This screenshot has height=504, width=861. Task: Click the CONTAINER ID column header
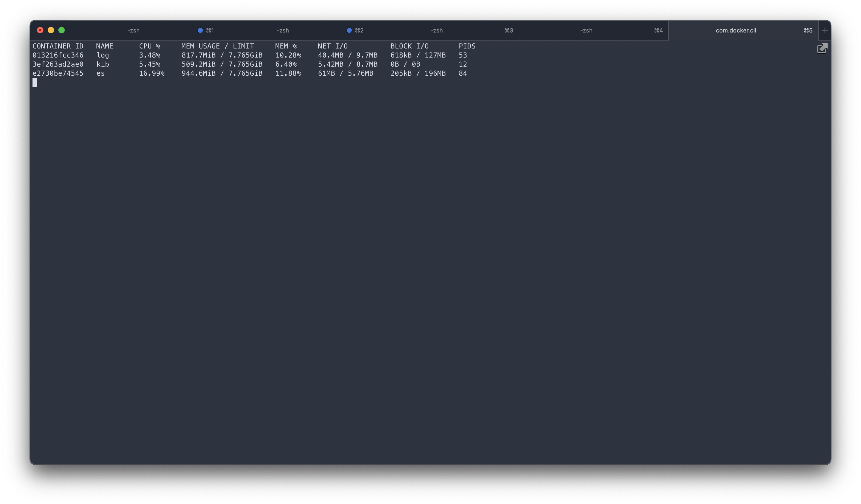[x=58, y=46]
